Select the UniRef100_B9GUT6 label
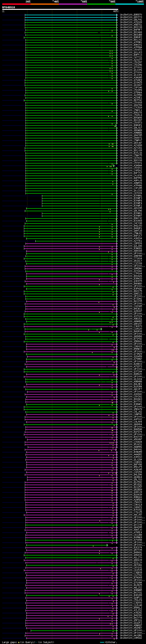 point(131,113)
